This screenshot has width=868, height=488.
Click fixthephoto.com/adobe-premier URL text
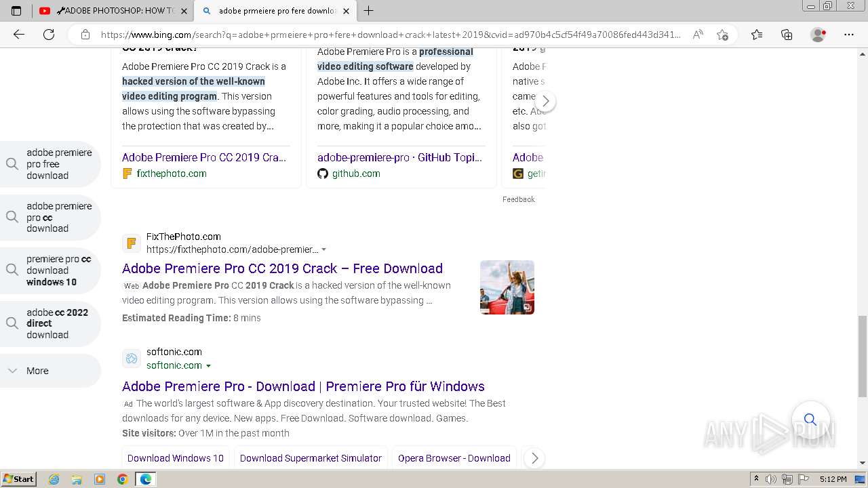tap(233, 249)
